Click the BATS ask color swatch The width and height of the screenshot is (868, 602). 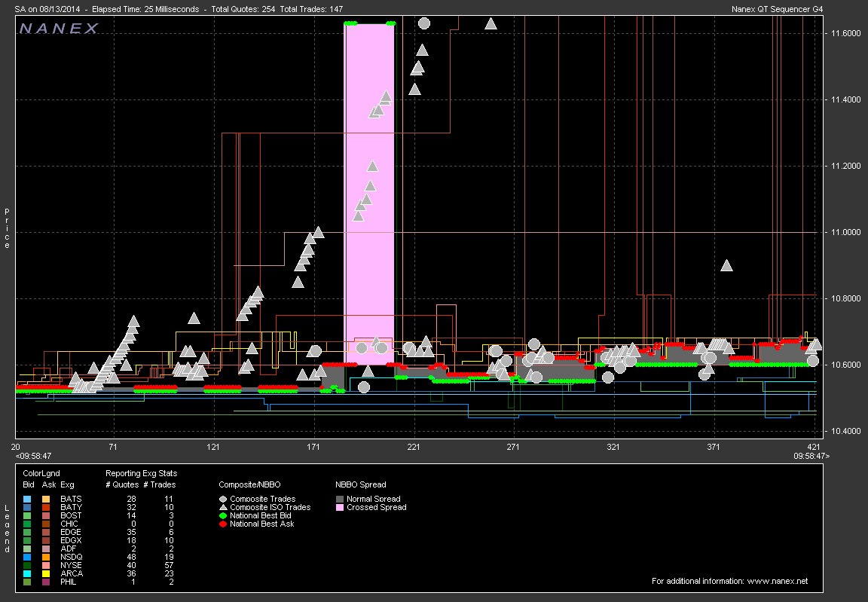tap(46, 499)
